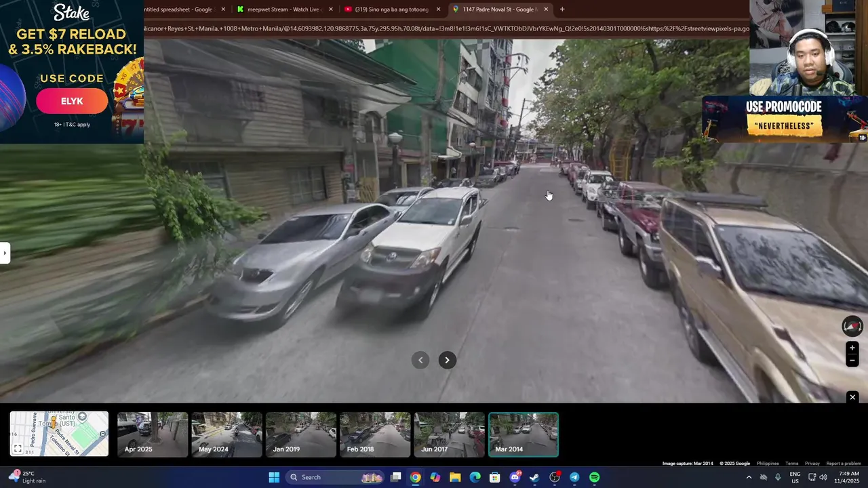Close the Street View timeline panel

[x=852, y=397]
